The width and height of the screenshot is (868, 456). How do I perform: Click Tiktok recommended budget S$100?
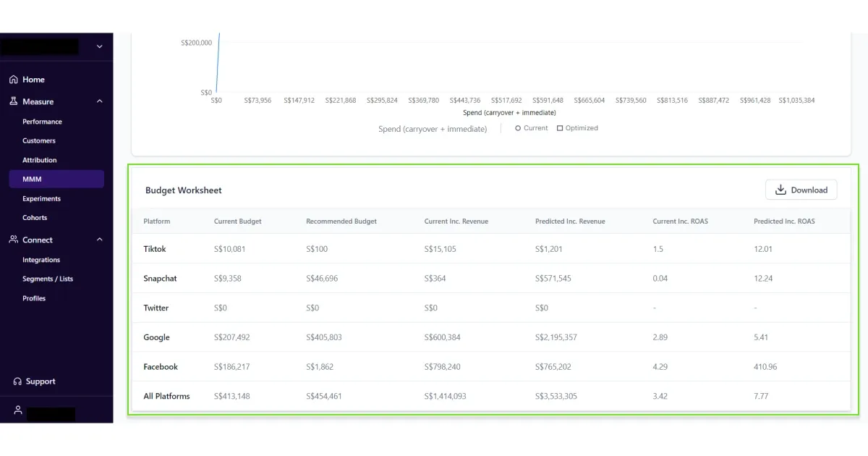point(317,249)
